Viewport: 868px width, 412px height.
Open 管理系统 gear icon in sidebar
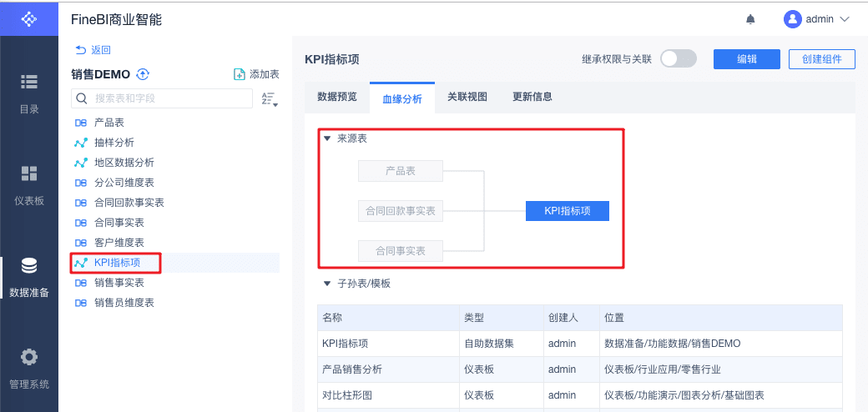[x=29, y=357]
